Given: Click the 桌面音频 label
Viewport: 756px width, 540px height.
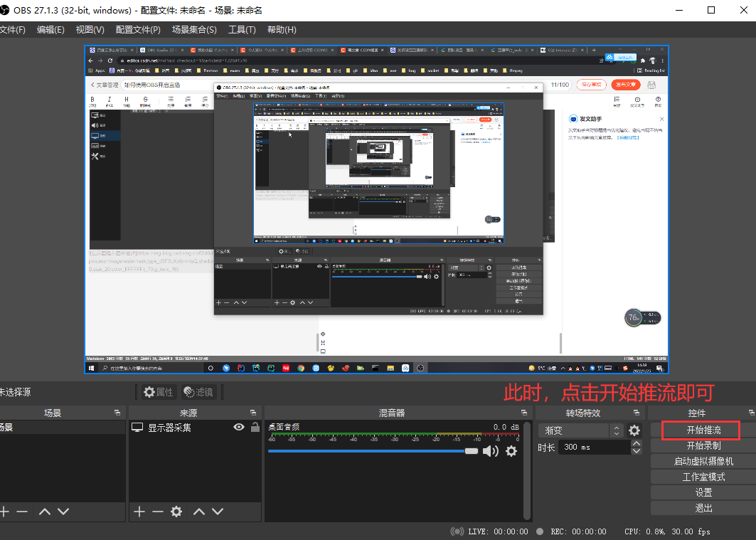Looking at the screenshot, I should [x=284, y=427].
